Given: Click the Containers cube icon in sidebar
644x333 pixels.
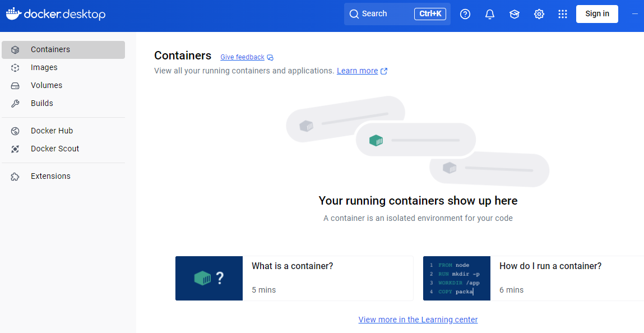Looking at the screenshot, I should (15, 50).
